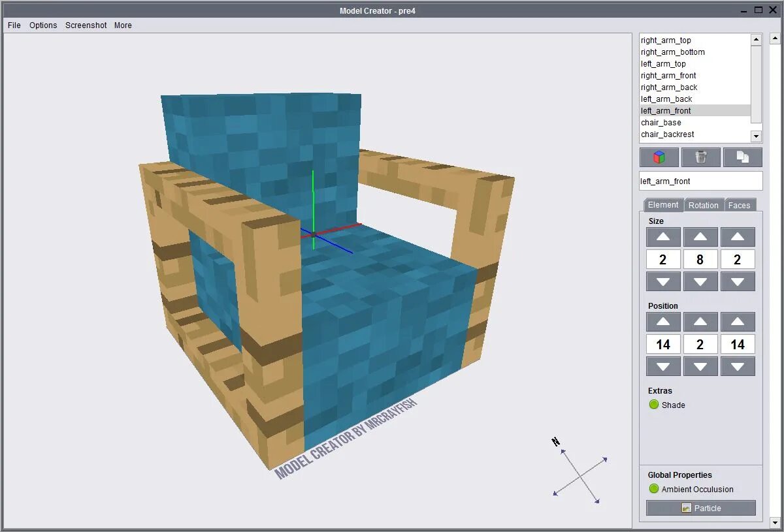Screen dimensions: 784x532
Task: Click the side panel scrollbar down arrow
Action: coord(775,522)
